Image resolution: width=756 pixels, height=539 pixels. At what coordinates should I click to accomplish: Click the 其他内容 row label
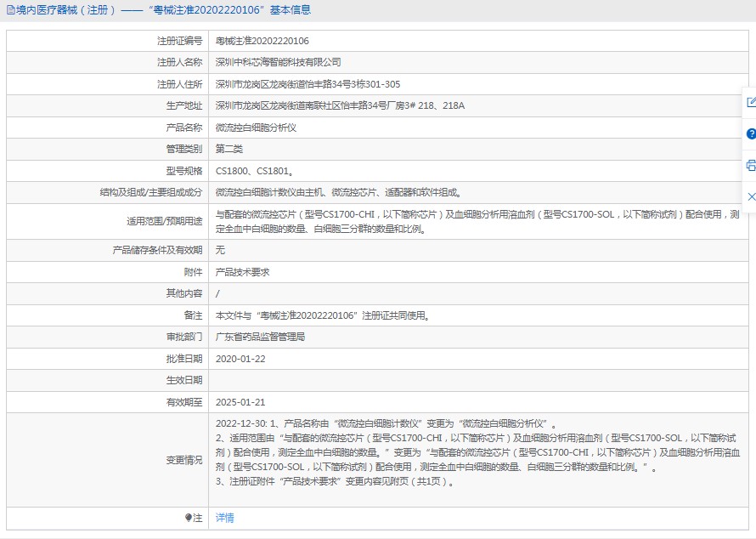click(x=184, y=293)
